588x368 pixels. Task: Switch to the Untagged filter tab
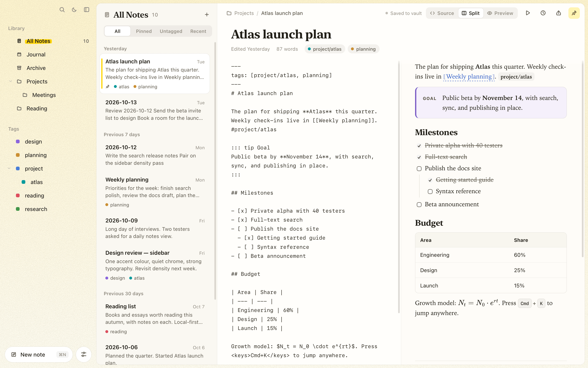click(x=171, y=31)
